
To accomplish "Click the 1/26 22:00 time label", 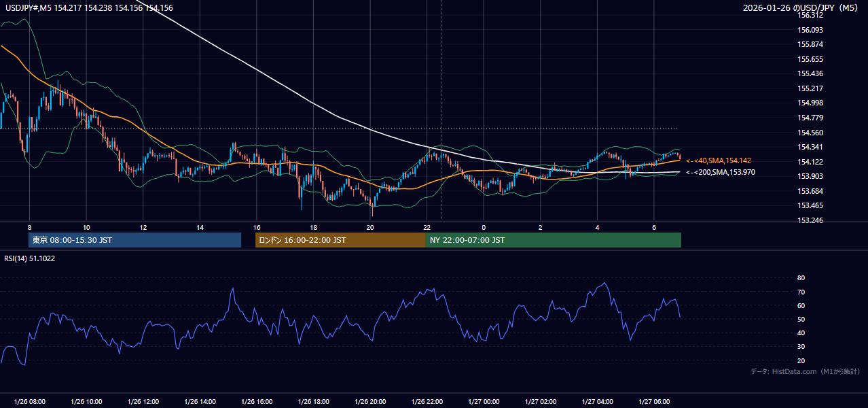I will pos(427,402).
